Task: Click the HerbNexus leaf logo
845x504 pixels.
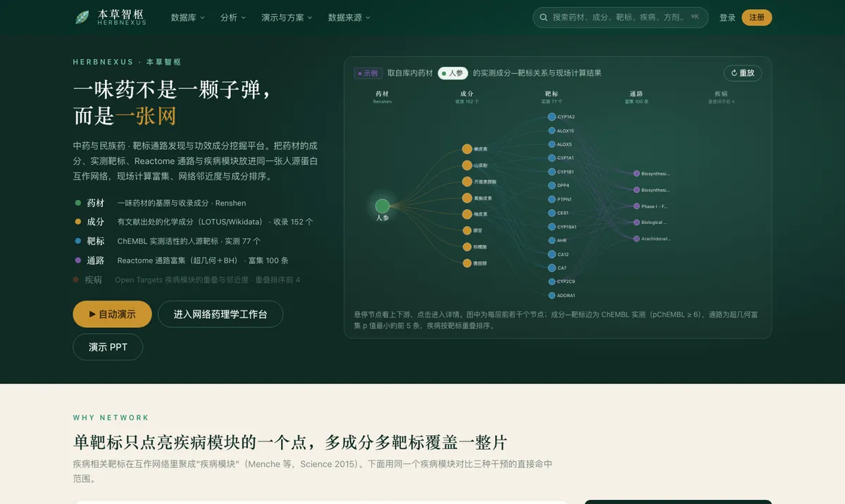Action: coord(82,17)
